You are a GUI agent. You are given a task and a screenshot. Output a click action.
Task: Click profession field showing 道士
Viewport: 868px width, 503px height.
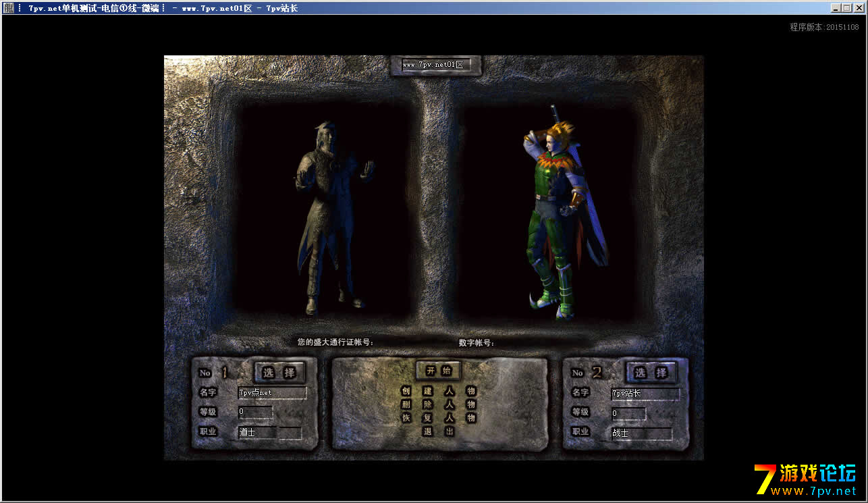(257, 432)
